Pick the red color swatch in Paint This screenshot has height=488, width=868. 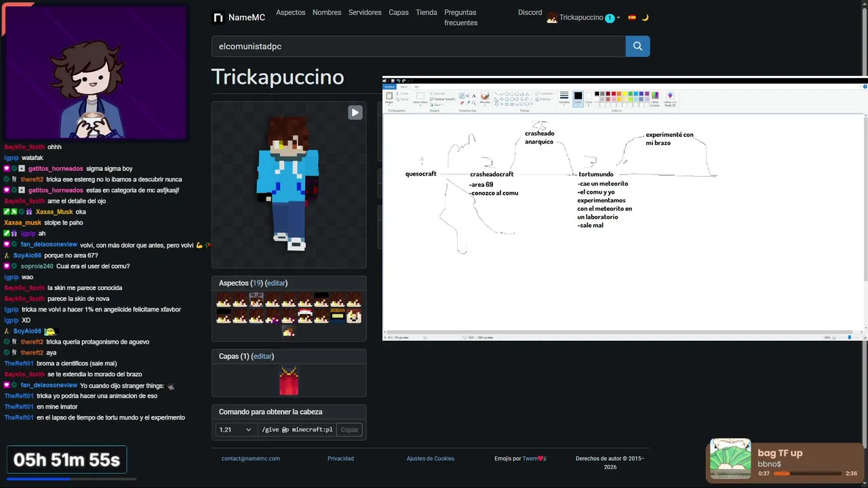click(614, 94)
